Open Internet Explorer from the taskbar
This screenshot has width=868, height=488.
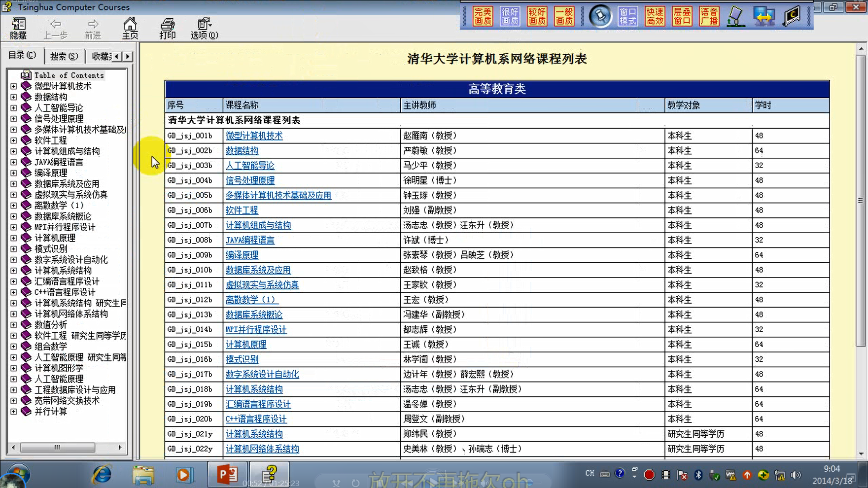102,475
